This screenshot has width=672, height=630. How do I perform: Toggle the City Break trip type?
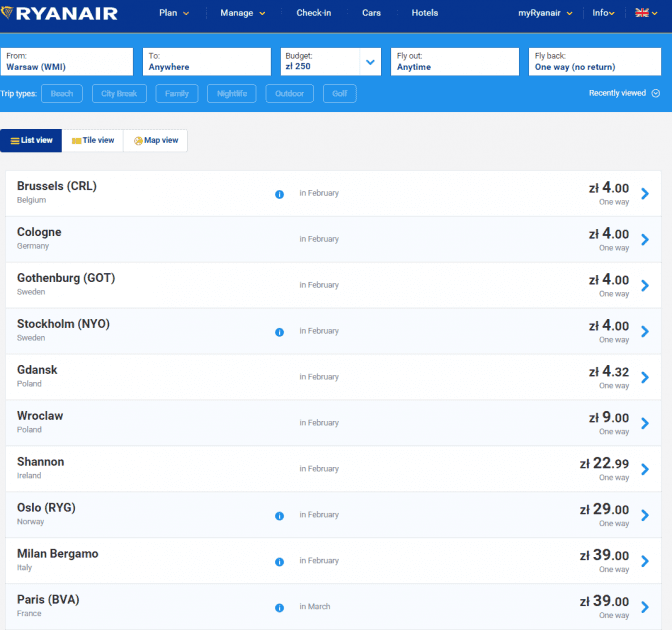pyautogui.click(x=119, y=94)
